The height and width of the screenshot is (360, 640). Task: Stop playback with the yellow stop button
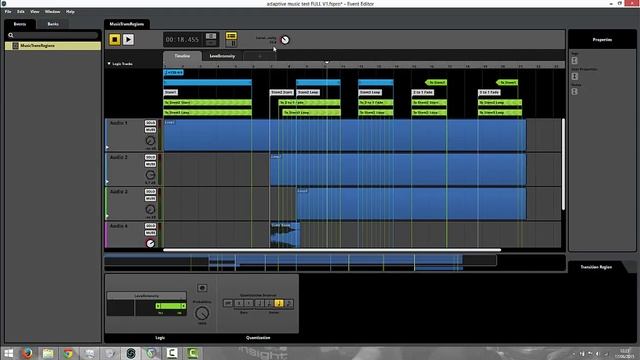click(x=115, y=39)
